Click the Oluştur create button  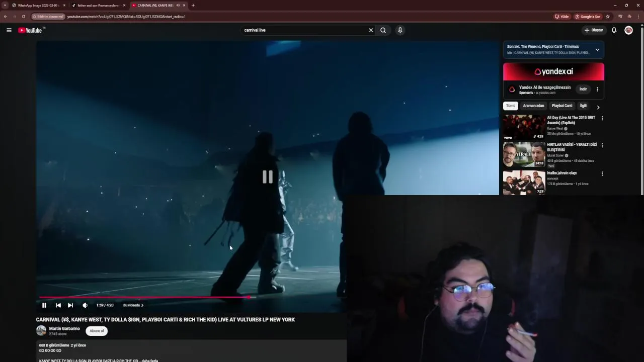click(594, 30)
